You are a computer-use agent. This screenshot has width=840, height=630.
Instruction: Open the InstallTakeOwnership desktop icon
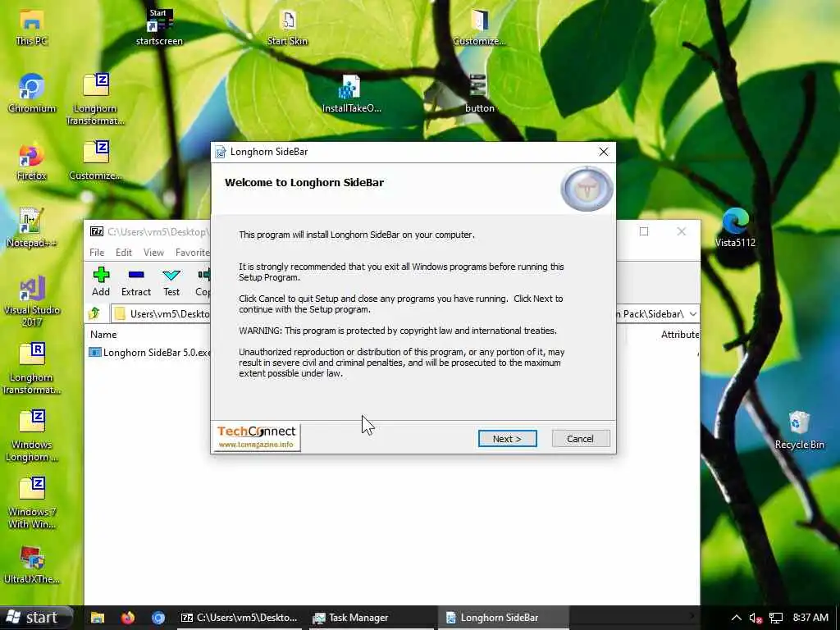pos(351,94)
